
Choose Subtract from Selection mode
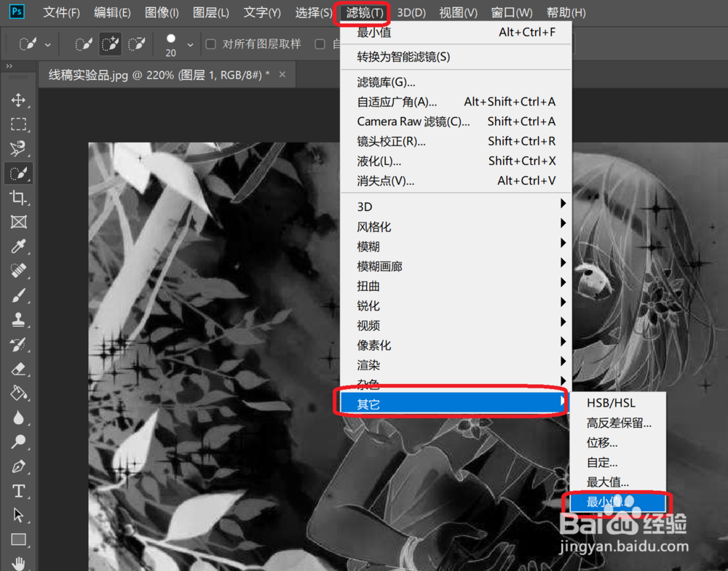(x=137, y=44)
